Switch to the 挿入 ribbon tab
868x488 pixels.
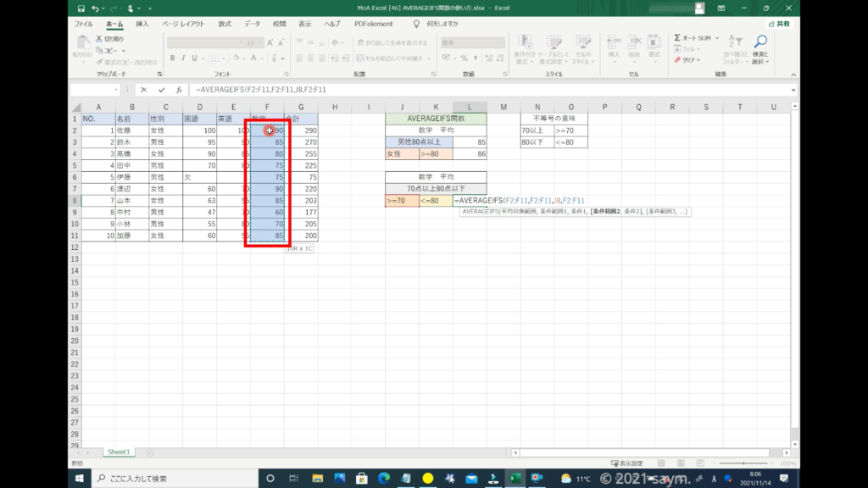click(142, 24)
